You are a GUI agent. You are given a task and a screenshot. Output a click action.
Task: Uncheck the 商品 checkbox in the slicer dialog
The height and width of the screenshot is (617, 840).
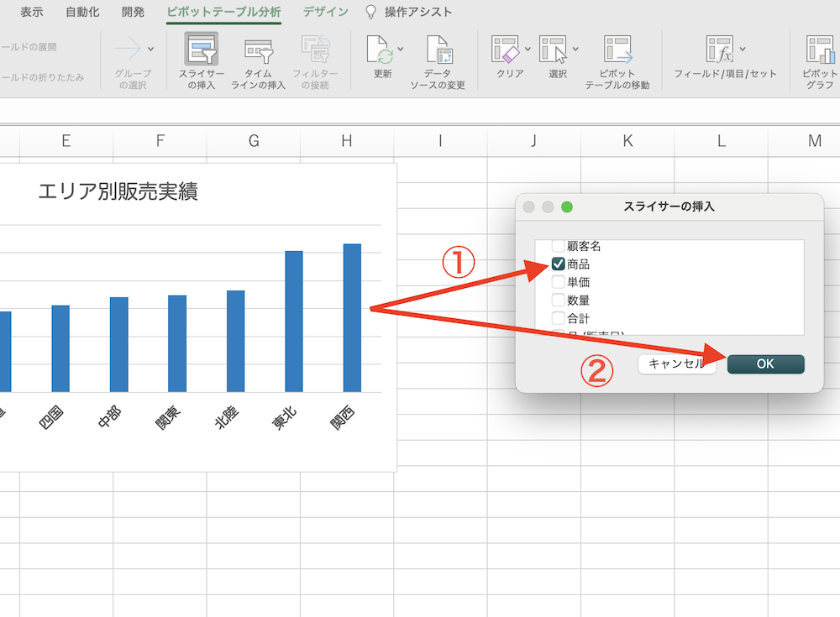tap(558, 264)
